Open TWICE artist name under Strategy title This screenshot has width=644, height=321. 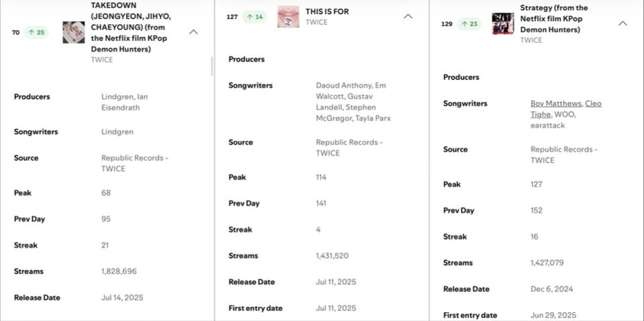[531, 40]
